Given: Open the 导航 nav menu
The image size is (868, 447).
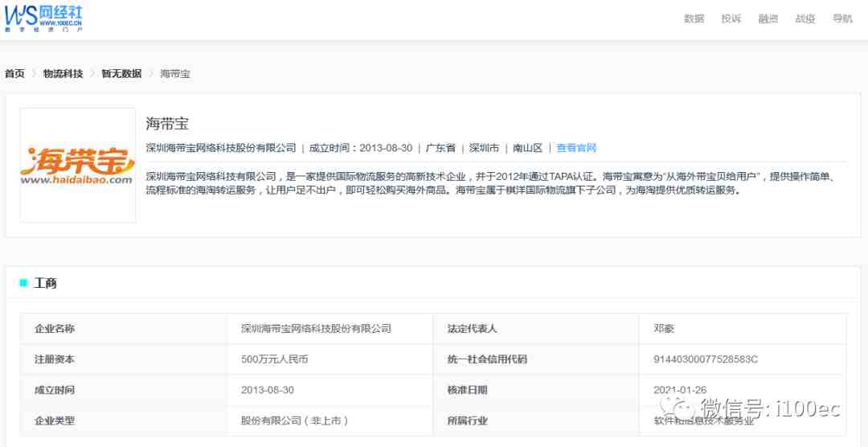Looking at the screenshot, I should pyautogui.click(x=842, y=18).
